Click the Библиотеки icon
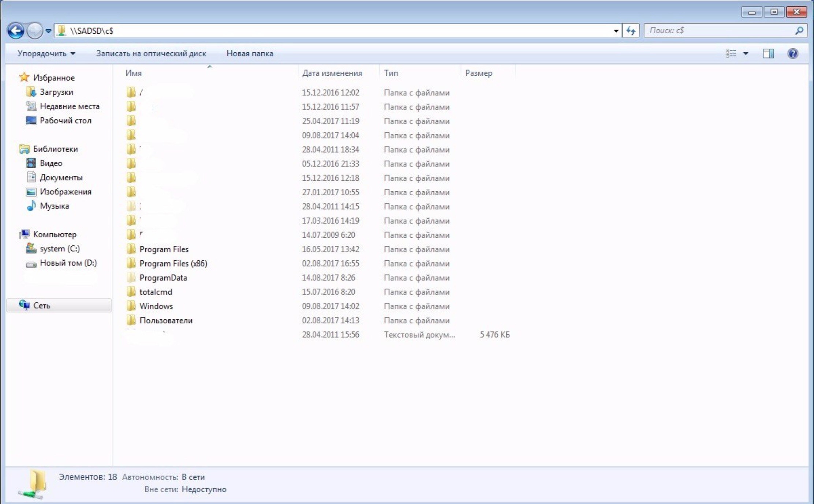This screenshot has height=504, width=814. (24, 149)
